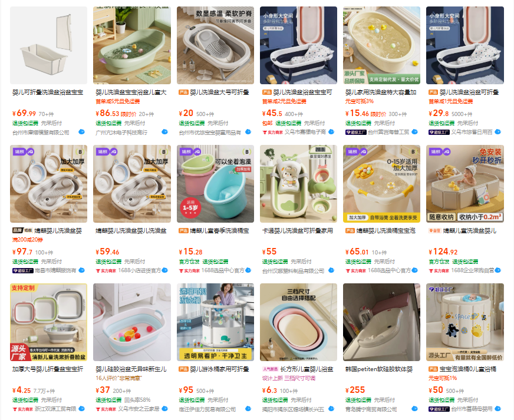Viewport: 514px width, 420px height.
Task: Click chat icon beside ¥255 petiten tub supplier
Action: pos(414,409)
